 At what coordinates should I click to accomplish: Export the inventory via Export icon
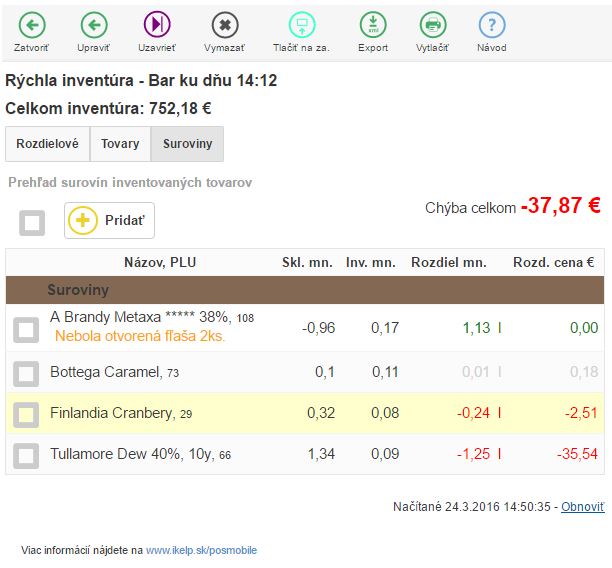click(x=373, y=25)
